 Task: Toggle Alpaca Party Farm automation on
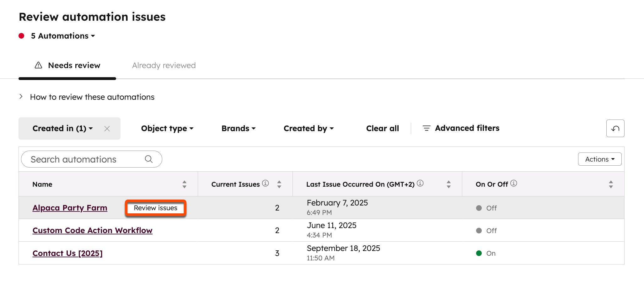click(x=478, y=208)
